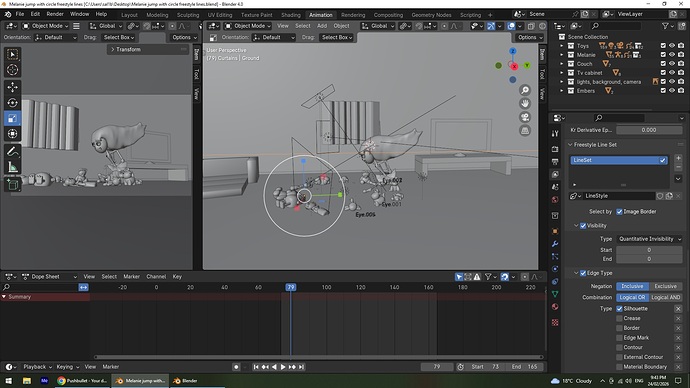Open the Tool properties tab icon
The image size is (690, 388).
[x=555, y=133]
